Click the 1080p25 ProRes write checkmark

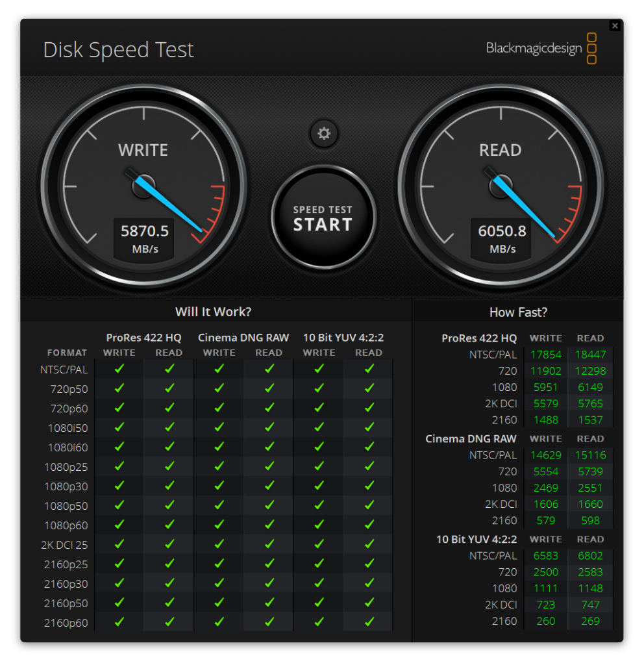tap(119, 466)
